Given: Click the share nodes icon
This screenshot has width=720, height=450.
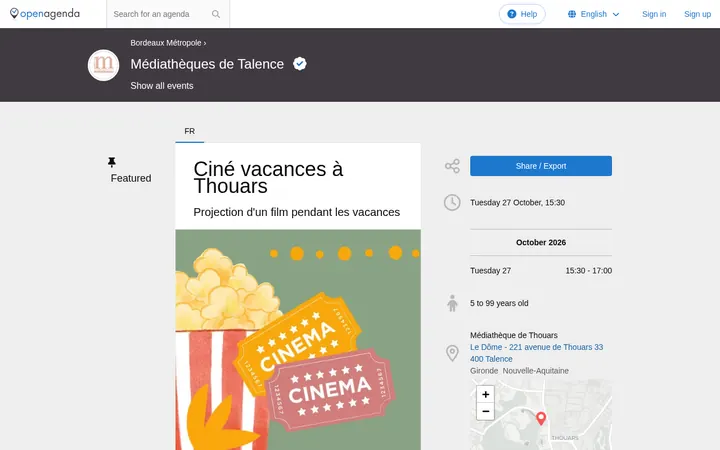Looking at the screenshot, I should click(x=452, y=166).
